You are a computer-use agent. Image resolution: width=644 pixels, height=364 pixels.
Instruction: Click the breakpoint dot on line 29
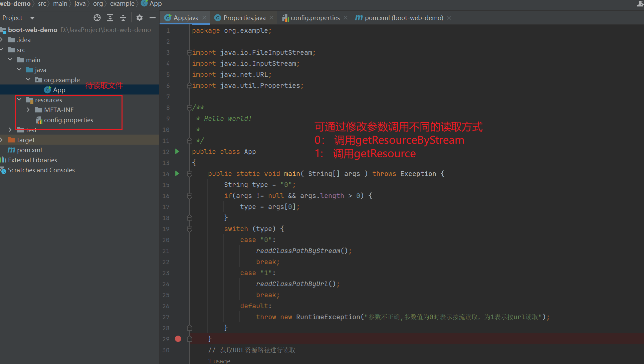click(x=178, y=339)
